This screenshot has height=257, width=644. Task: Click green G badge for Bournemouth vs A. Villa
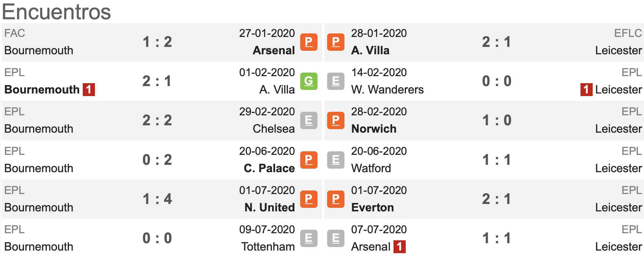point(309,81)
